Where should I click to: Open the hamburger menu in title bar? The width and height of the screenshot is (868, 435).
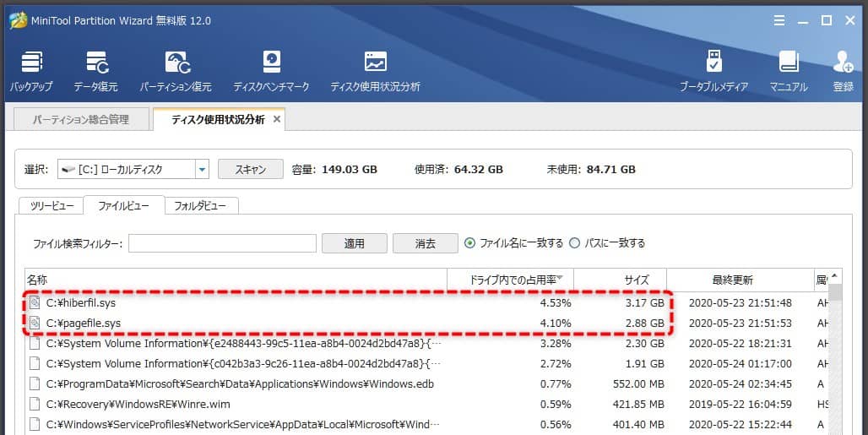778,20
